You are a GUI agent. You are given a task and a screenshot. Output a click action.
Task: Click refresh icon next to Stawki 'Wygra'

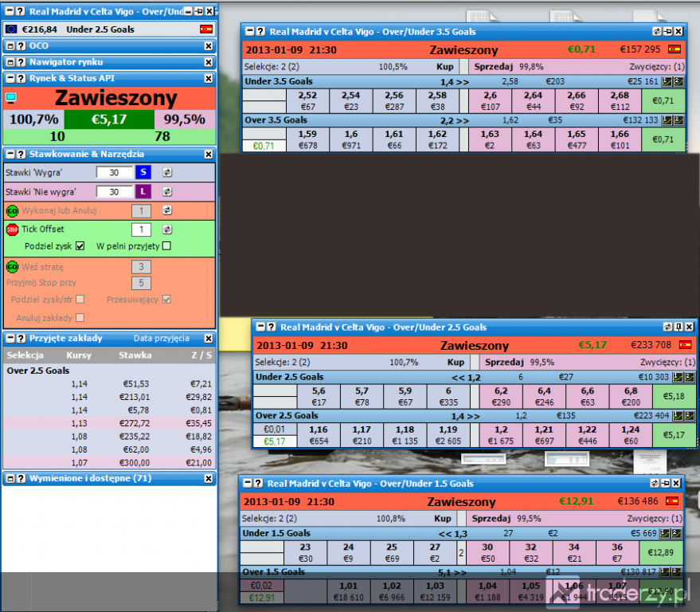click(167, 172)
